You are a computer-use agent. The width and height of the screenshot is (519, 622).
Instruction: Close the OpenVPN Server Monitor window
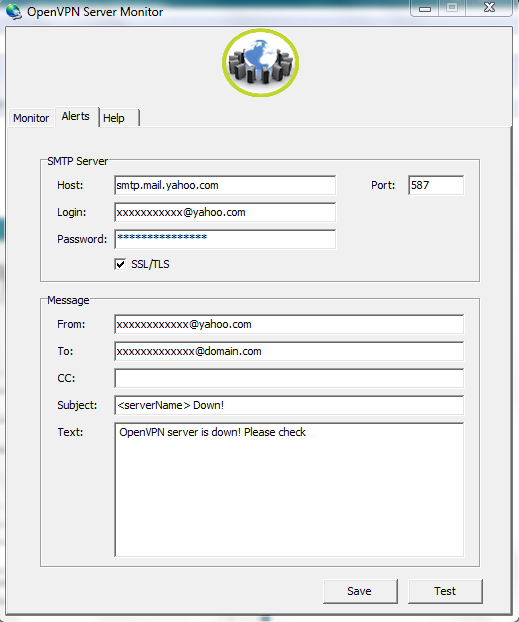coord(490,8)
